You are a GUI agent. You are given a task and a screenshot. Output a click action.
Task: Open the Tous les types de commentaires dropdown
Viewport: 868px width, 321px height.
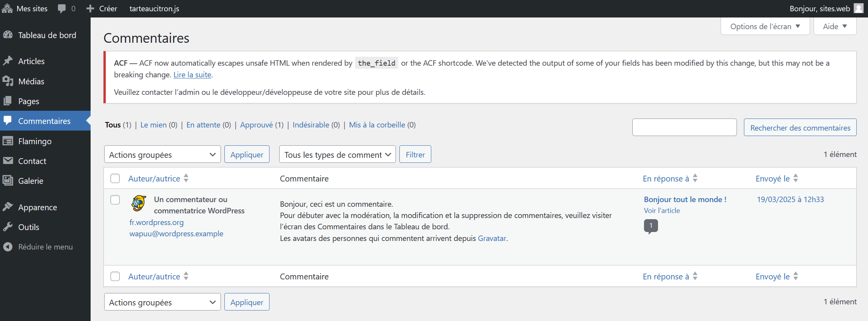[x=338, y=154]
